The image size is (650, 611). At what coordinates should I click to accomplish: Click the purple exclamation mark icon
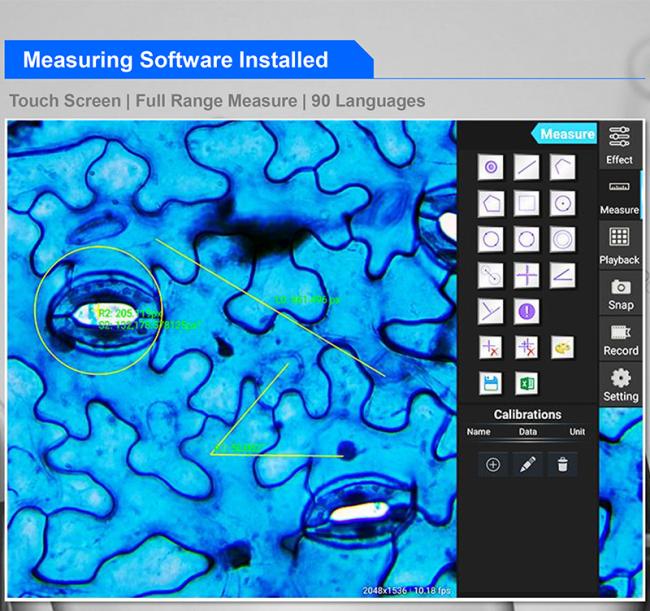[x=526, y=311]
